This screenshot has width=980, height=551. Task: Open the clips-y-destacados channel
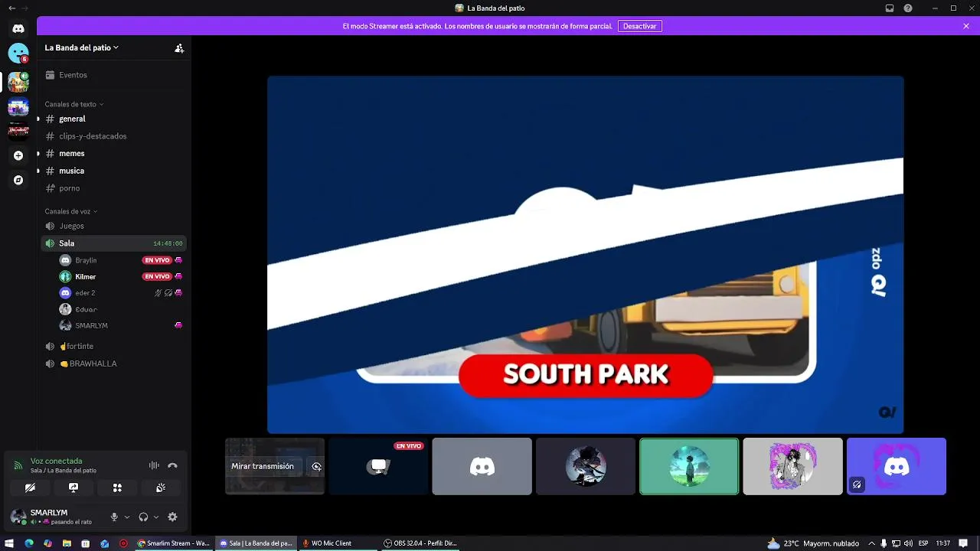click(113, 136)
